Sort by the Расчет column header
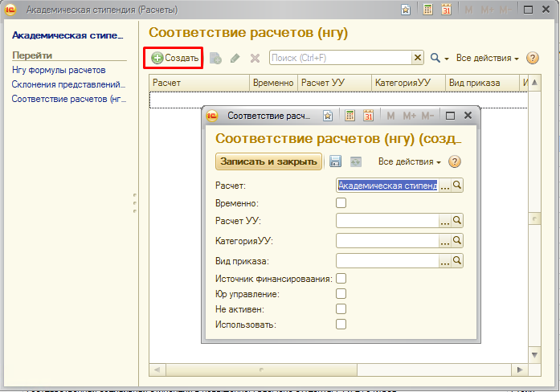 [199, 83]
